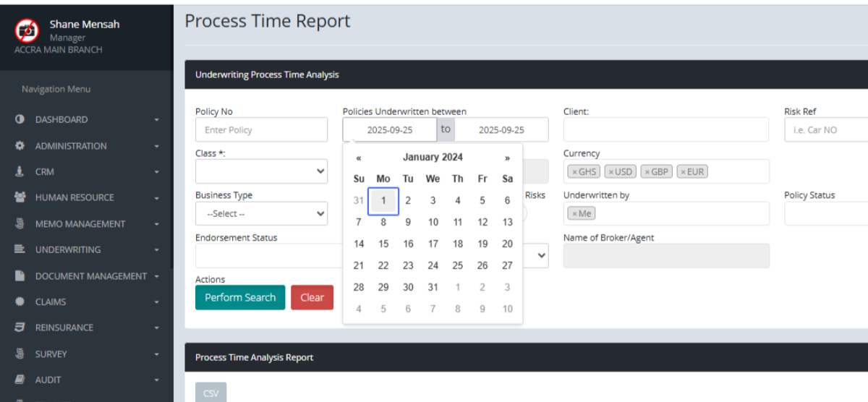Click the CRM sidebar icon
Viewport: 868px width, 402px height.
(x=20, y=172)
